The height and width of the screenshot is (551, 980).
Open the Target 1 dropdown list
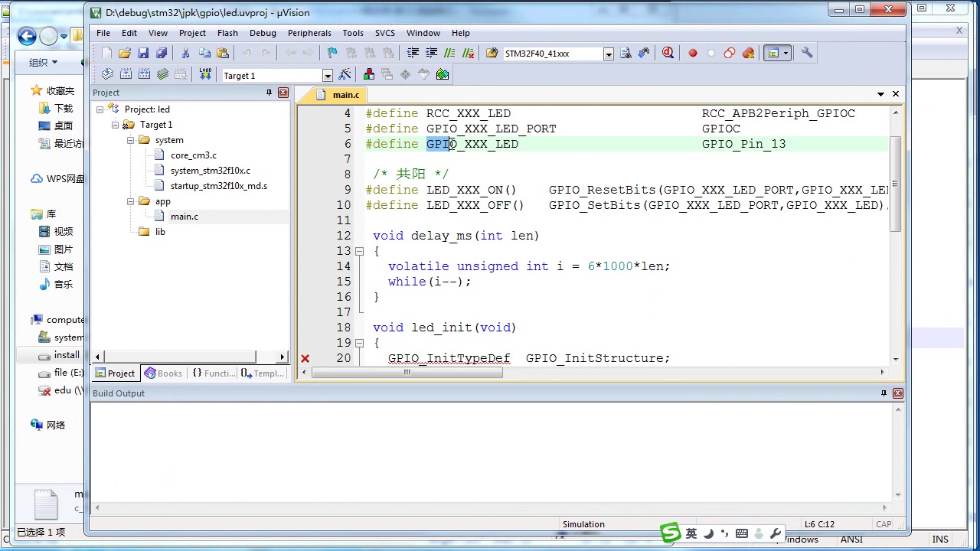coord(327,76)
